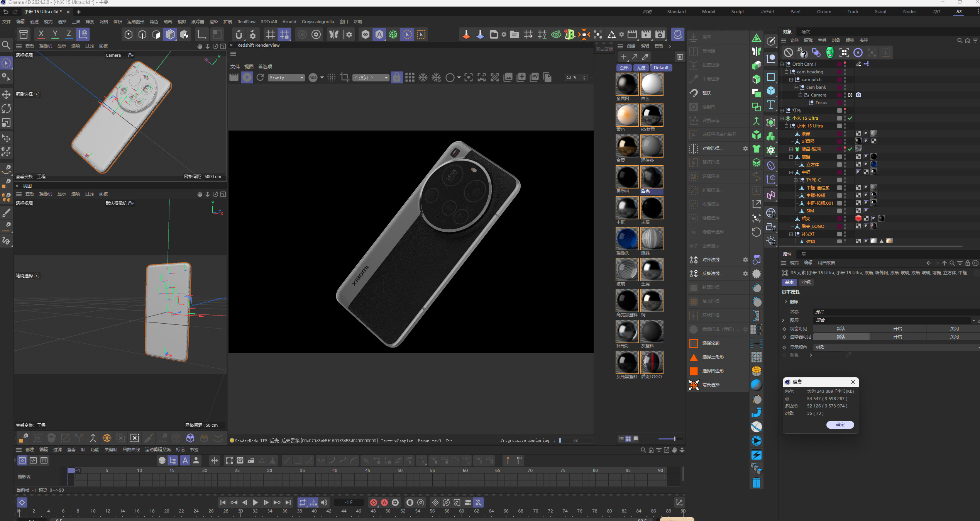Click the timeline sound speaker icon
Screen dimensions: 980x521
tap(324, 502)
